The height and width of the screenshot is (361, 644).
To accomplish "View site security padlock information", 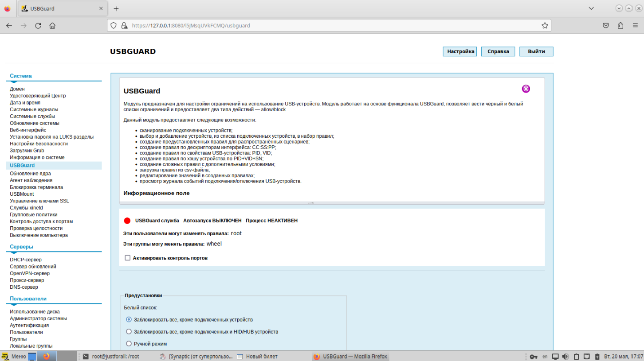I will (x=124, y=26).
